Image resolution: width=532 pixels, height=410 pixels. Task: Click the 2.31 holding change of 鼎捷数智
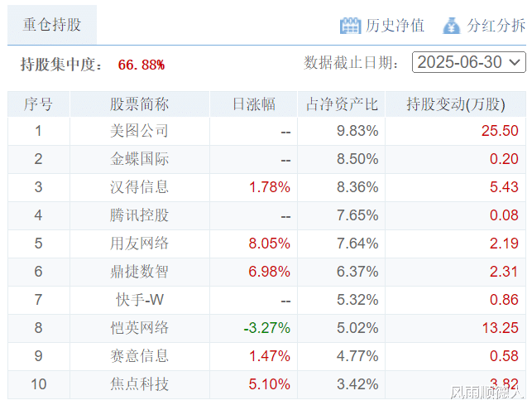click(x=504, y=272)
